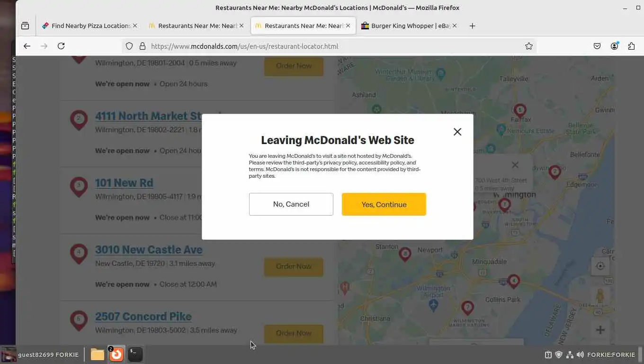This screenshot has width=644, height=364.
Task: Open the Pocket save icon in toolbar
Action: point(597,46)
